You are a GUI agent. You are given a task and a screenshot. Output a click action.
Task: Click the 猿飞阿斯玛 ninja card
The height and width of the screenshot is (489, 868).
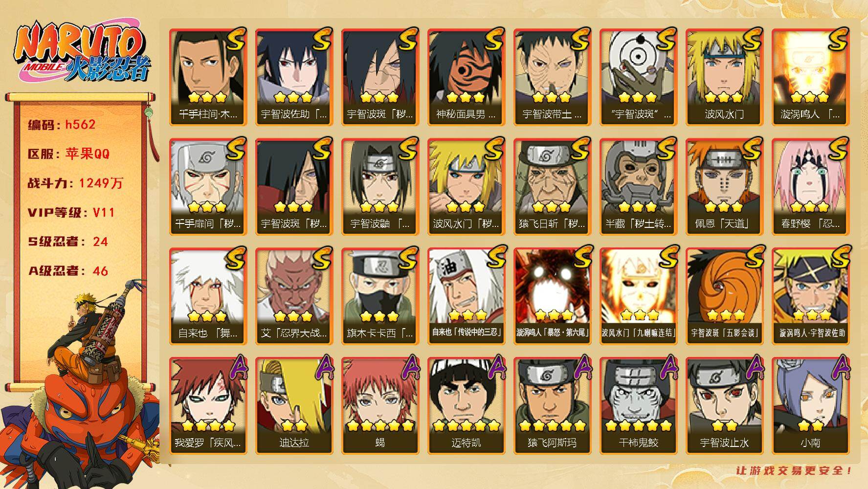552,405
